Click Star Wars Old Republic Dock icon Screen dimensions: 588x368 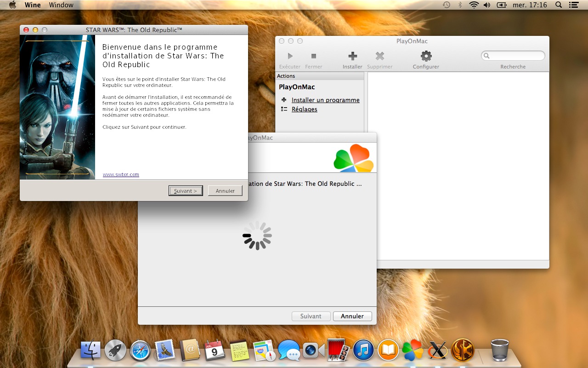coord(463,351)
